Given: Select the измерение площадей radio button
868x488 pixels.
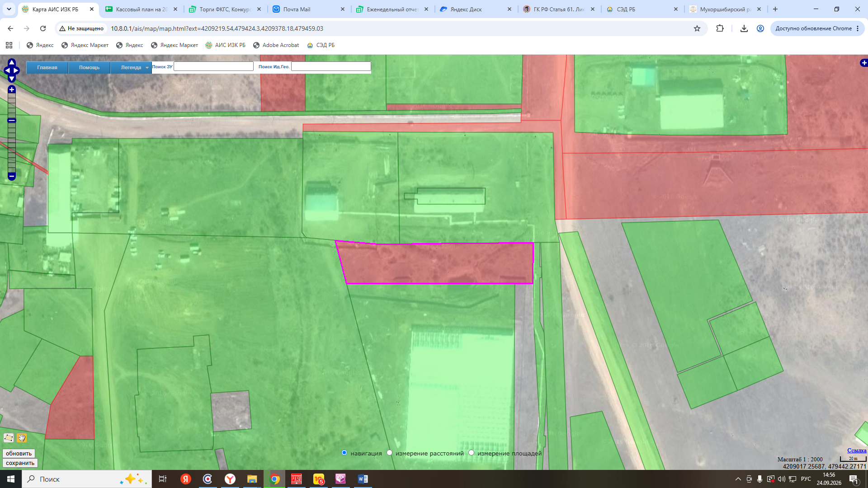Looking at the screenshot, I should tap(471, 453).
